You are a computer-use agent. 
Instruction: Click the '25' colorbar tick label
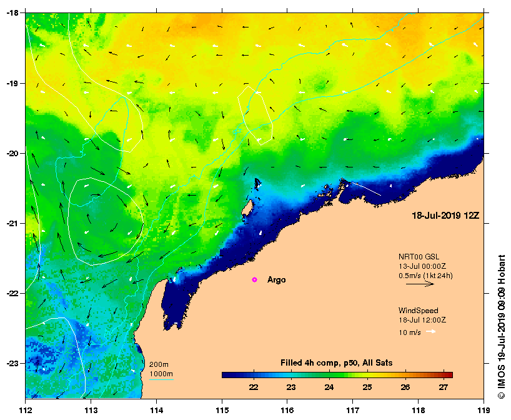coord(367,387)
